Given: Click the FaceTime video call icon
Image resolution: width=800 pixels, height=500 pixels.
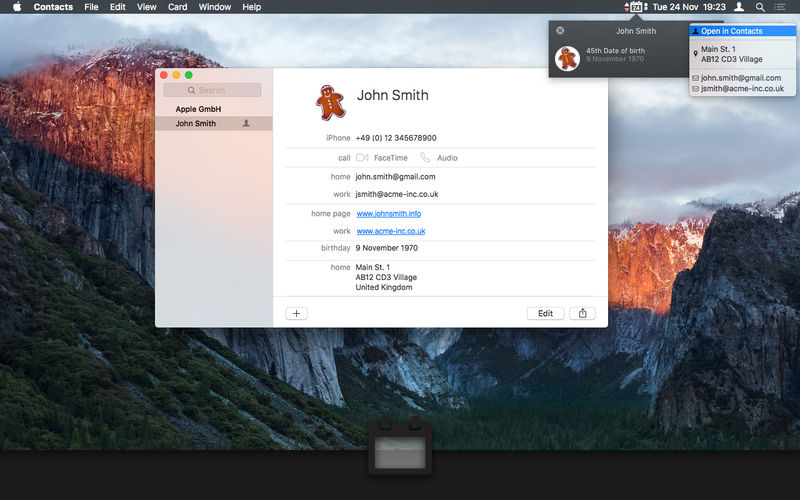Looking at the screenshot, I should point(362,158).
